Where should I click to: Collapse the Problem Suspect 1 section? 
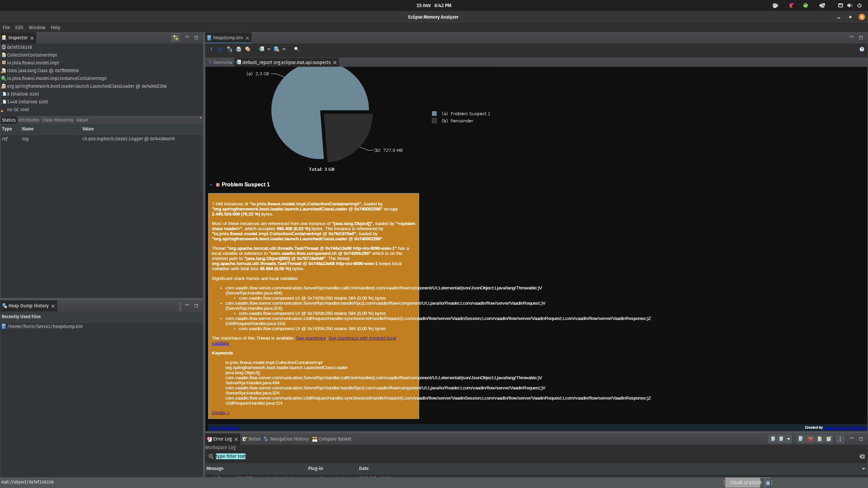211,185
